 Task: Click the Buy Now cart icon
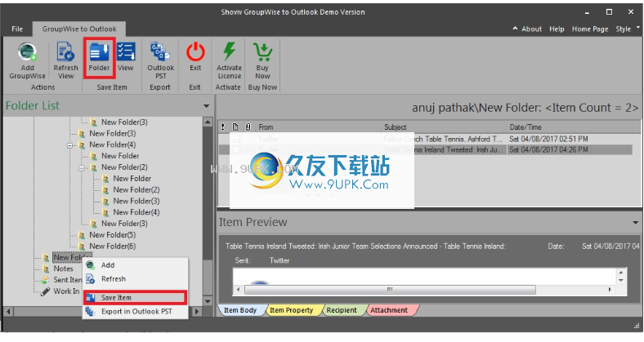click(262, 52)
